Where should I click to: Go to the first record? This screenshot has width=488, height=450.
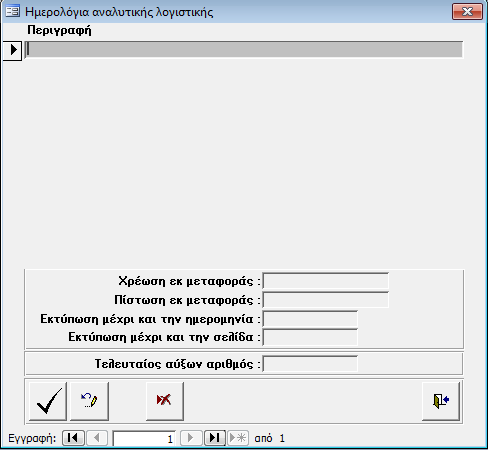(x=73, y=438)
